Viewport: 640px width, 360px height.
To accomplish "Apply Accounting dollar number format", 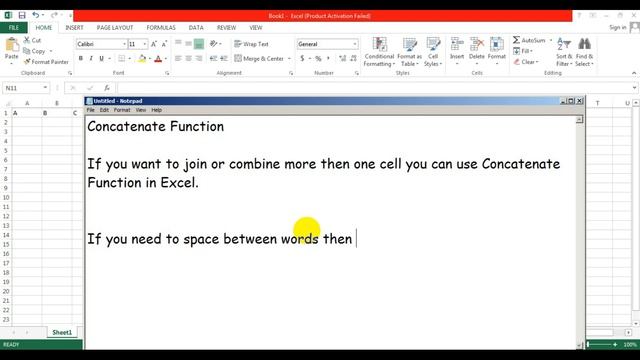I will 302,58.
